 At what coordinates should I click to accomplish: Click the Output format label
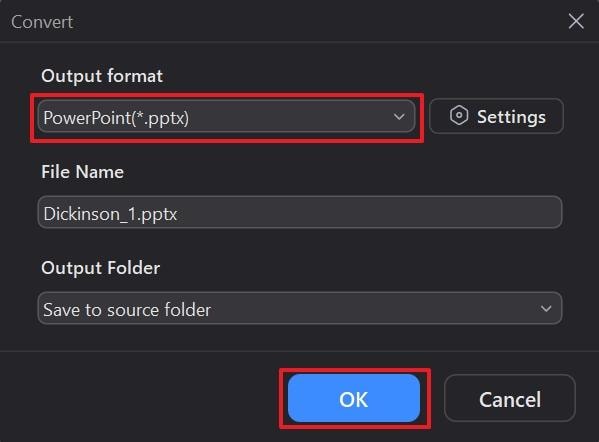[x=102, y=76]
